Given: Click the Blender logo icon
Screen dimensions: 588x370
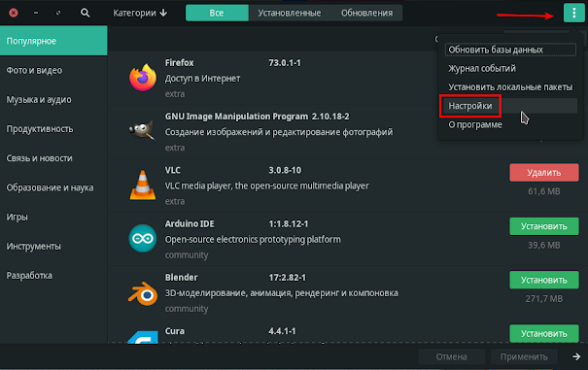Looking at the screenshot, I should tap(143, 293).
